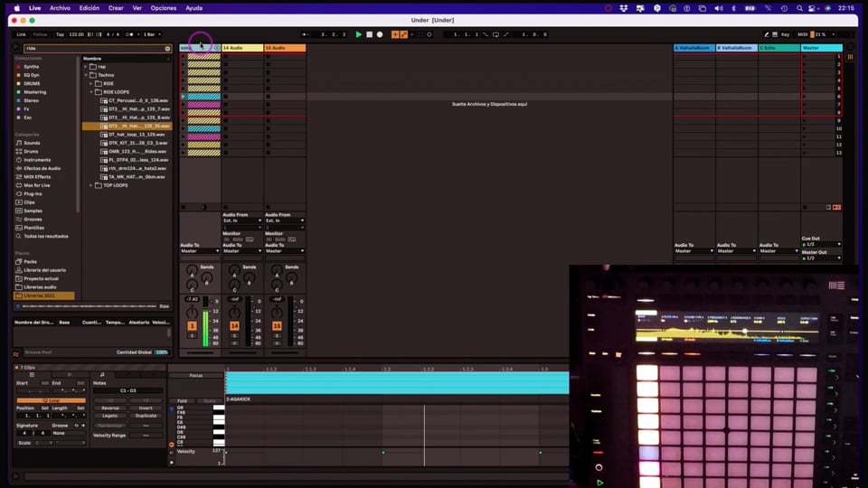Click the Invert notes button
This screenshot has height=488, width=868.
(146, 408)
